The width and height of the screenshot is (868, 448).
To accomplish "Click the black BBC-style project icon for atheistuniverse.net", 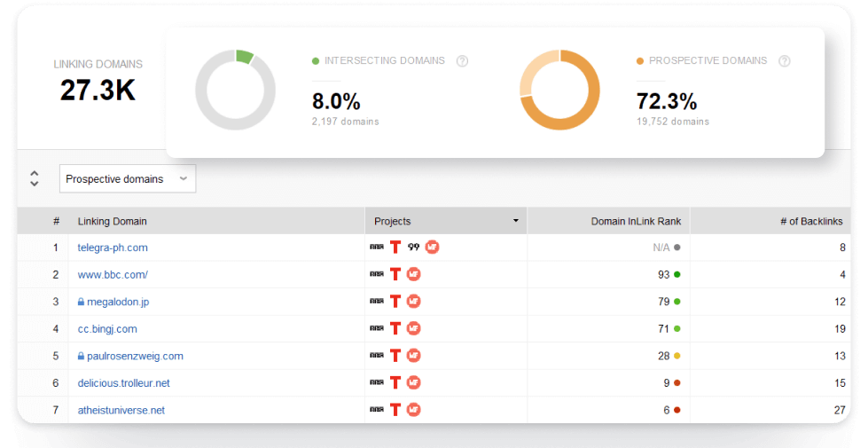I will pos(377,410).
